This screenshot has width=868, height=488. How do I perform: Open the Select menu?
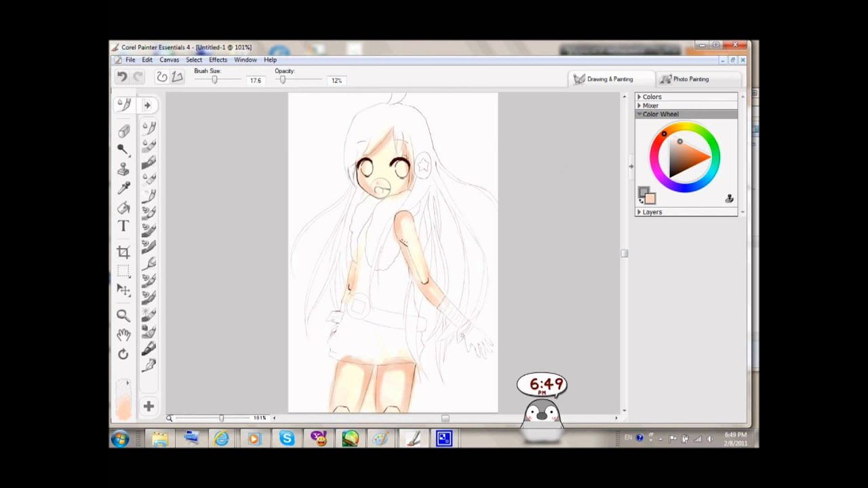[x=194, y=60]
